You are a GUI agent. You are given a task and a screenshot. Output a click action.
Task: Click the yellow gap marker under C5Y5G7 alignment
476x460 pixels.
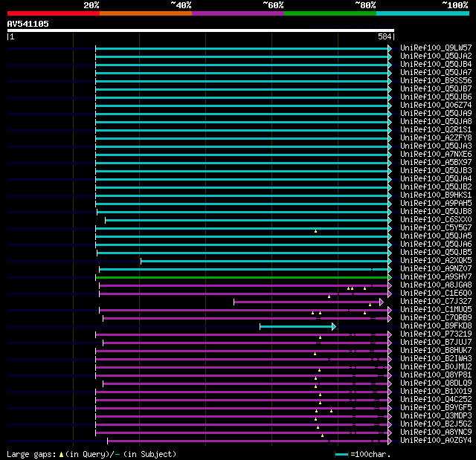(x=315, y=231)
